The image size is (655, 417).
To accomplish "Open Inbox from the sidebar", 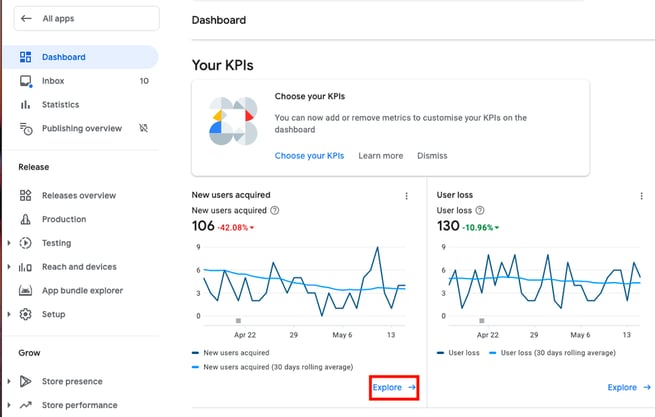I will pyautogui.click(x=53, y=81).
